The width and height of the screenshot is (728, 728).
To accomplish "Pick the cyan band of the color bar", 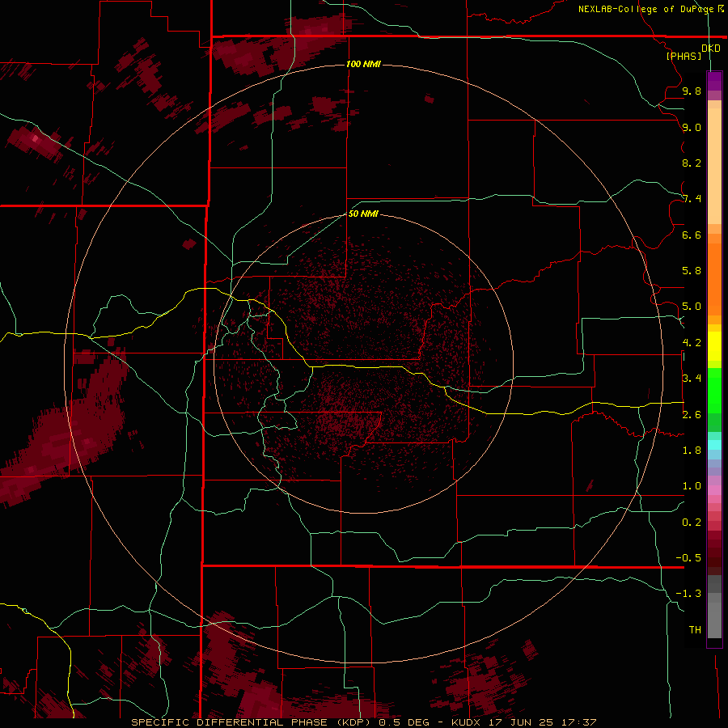I will click(x=714, y=445).
